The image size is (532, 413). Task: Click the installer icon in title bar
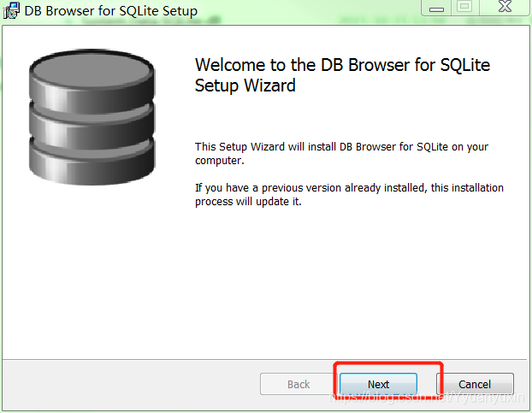point(11,10)
